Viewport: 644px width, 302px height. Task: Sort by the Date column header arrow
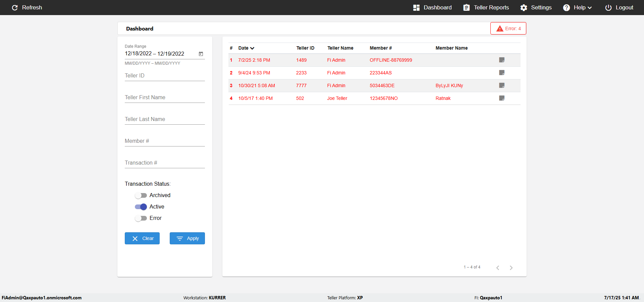252,48
